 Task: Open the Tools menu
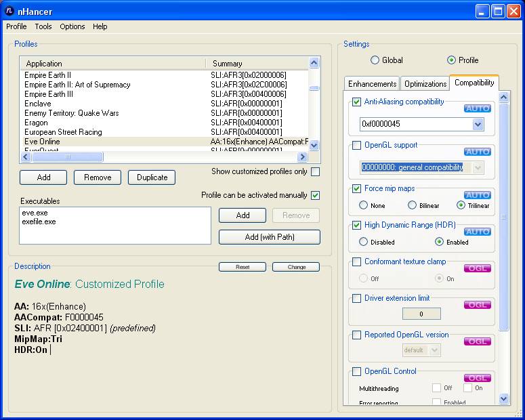point(43,26)
